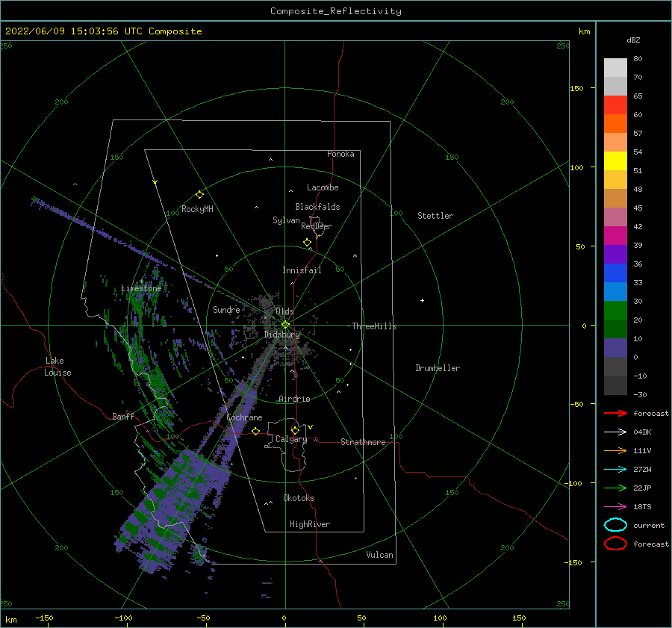Click the Ponoka label near top
The height and width of the screenshot is (628, 672).
tap(340, 154)
